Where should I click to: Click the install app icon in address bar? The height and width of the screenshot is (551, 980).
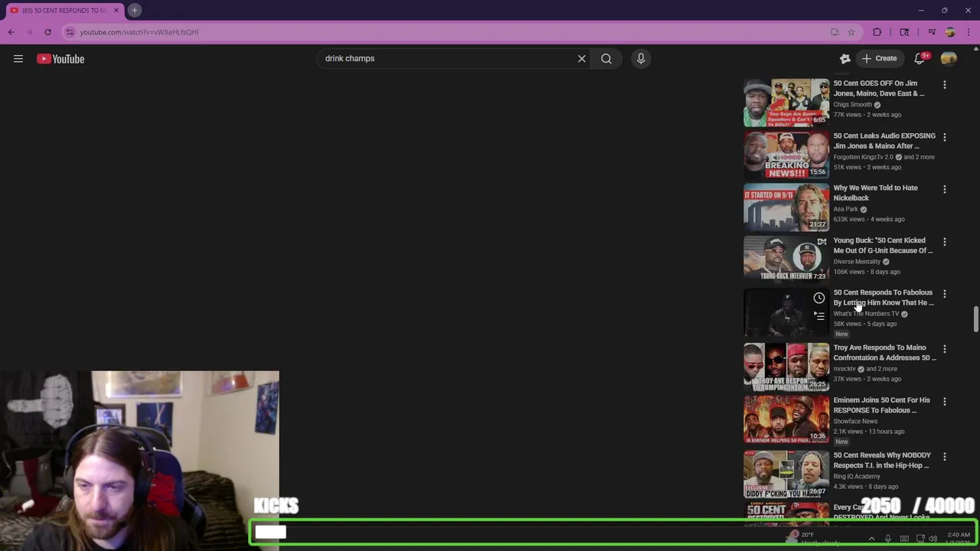(835, 32)
